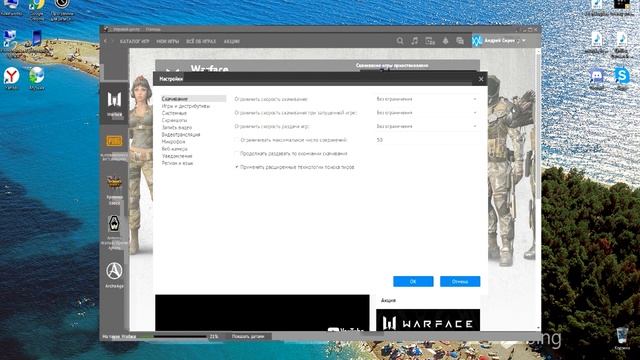Toggle the limit maximum connections checkbox

[237, 140]
